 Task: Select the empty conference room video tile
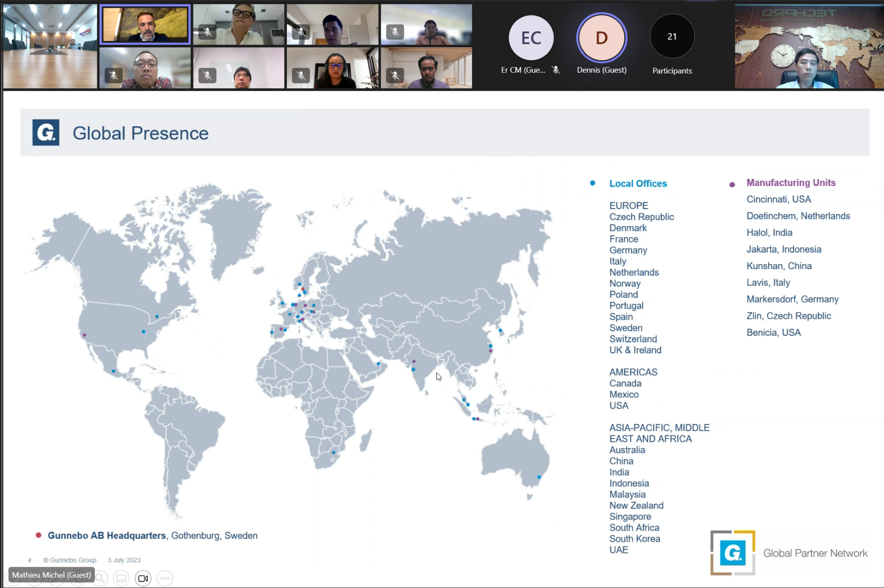[x=50, y=46]
